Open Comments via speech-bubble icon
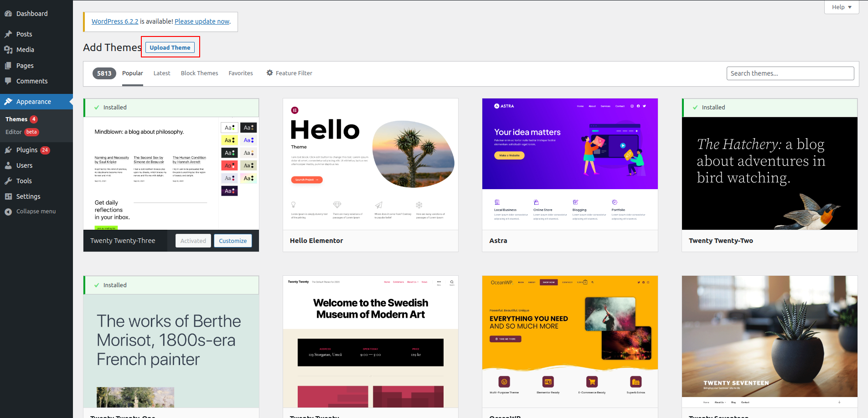The image size is (868, 418). click(x=9, y=81)
